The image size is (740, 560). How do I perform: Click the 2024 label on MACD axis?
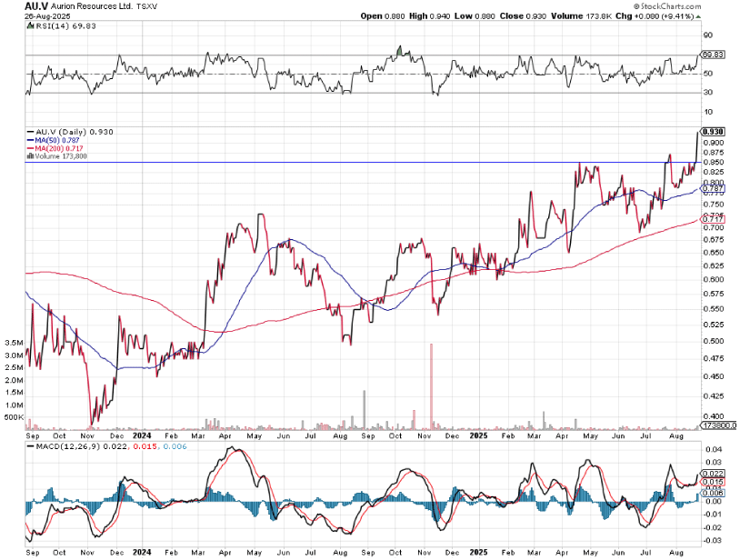[x=142, y=552]
